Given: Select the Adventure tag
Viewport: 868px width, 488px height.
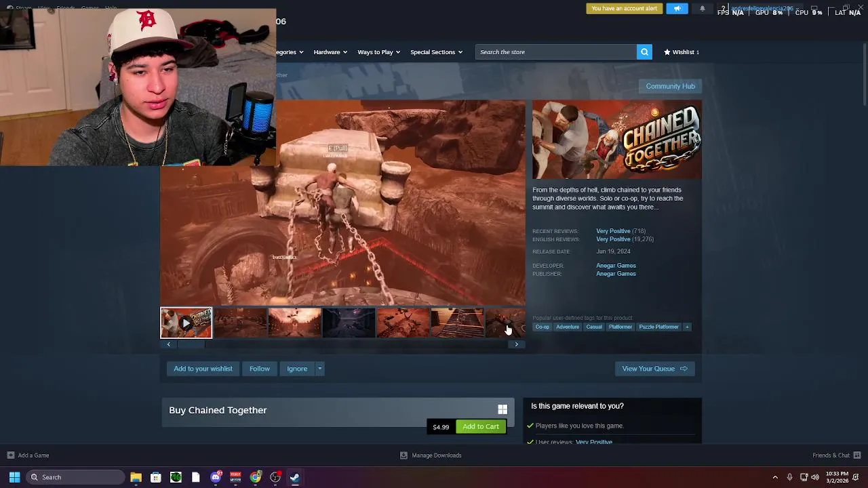Looking at the screenshot, I should click(568, 327).
